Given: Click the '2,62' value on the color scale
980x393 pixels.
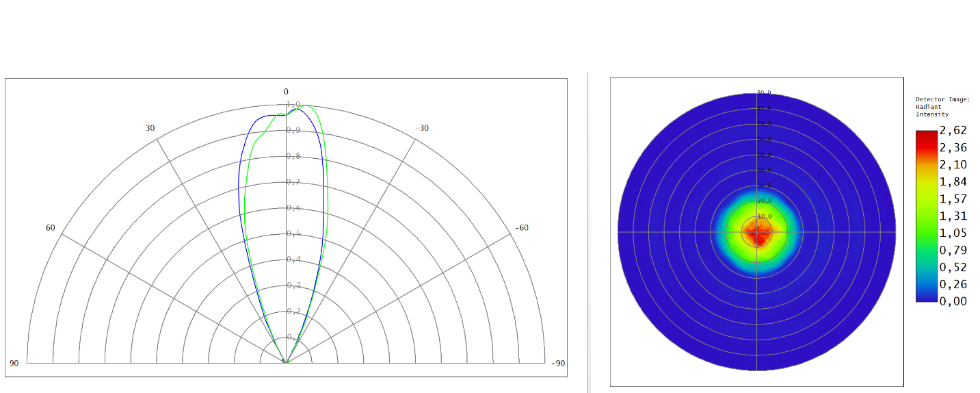Looking at the screenshot, I should pyautogui.click(x=953, y=130).
